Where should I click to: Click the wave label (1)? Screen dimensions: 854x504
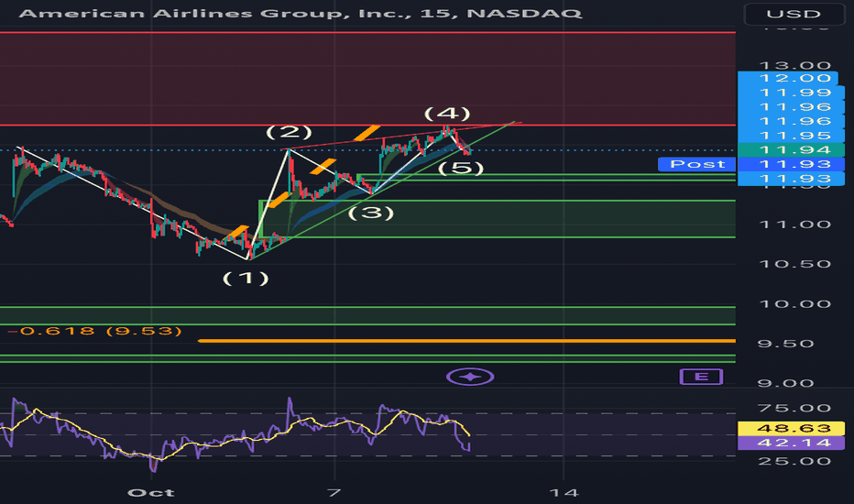(x=246, y=279)
